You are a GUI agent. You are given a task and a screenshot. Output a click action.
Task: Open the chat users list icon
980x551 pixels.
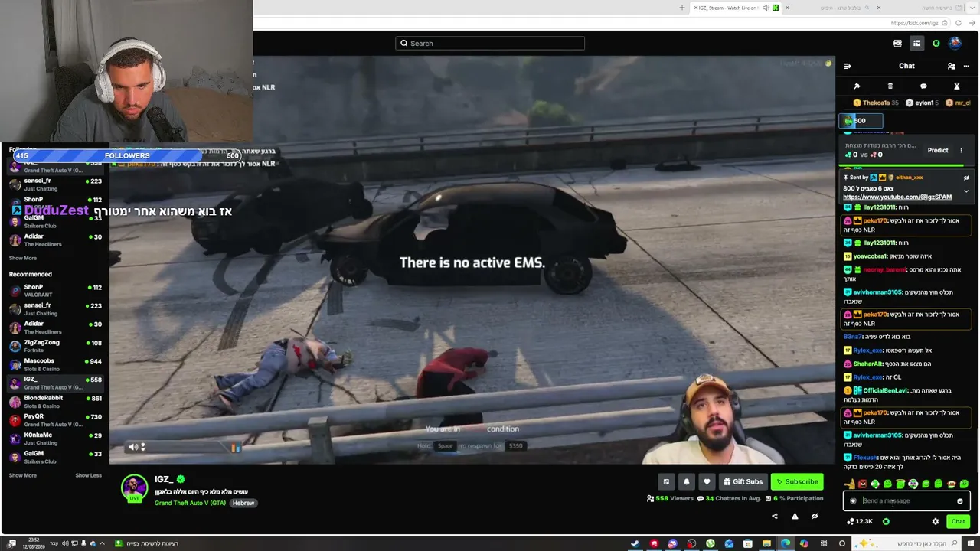pyautogui.click(x=951, y=66)
